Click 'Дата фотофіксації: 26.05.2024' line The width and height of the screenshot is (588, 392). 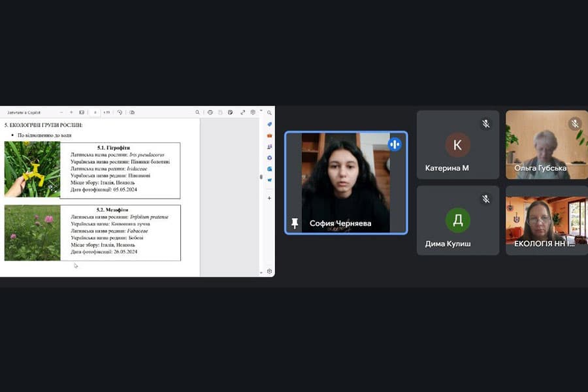pyautogui.click(x=104, y=252)
